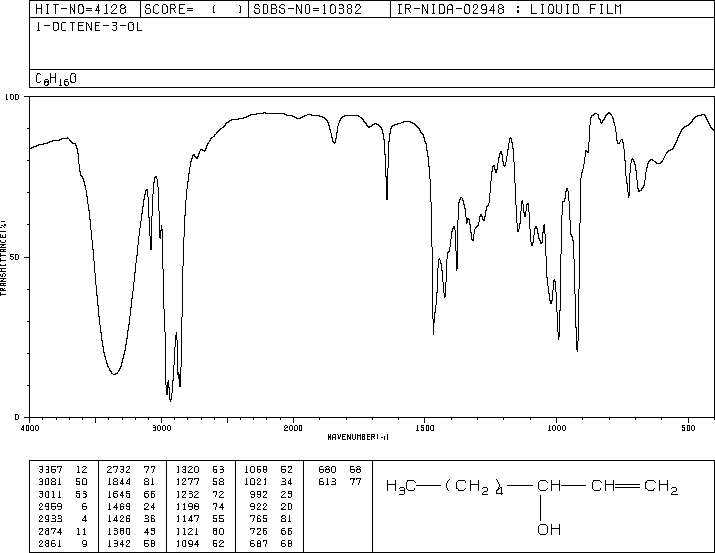Select peak value 3081 in the table
Image resolution: width=715 pixels, height=553 pixels.
[50, 482]
